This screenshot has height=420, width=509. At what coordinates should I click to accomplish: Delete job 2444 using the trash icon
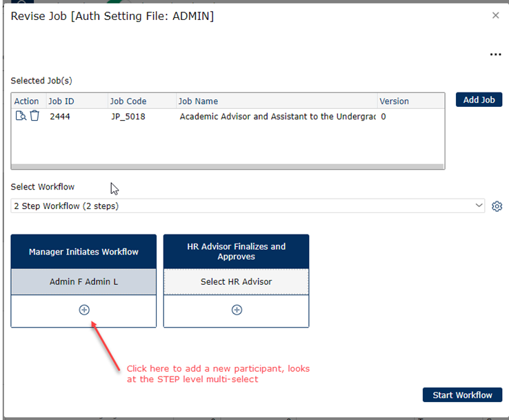[34, 117]
